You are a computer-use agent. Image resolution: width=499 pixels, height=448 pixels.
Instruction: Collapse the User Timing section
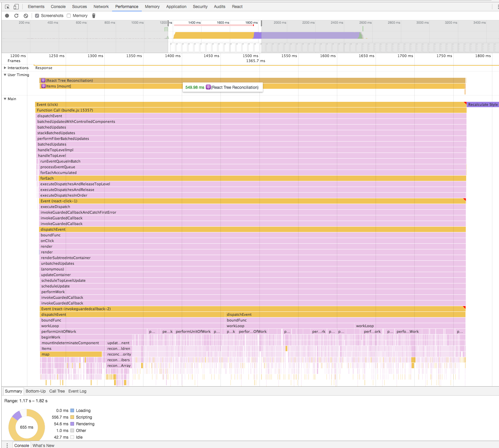[x=5, y=75]
